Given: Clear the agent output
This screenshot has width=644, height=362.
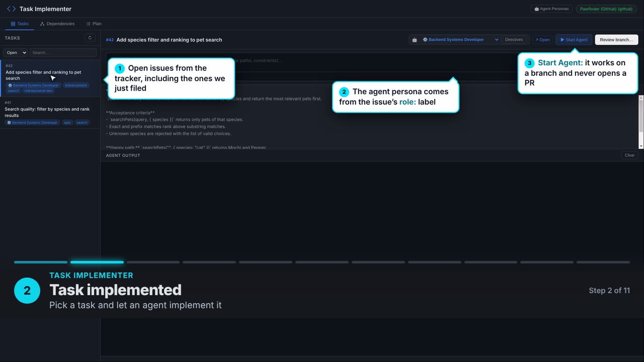Looking at the screenshot, I should coord(629,155).
